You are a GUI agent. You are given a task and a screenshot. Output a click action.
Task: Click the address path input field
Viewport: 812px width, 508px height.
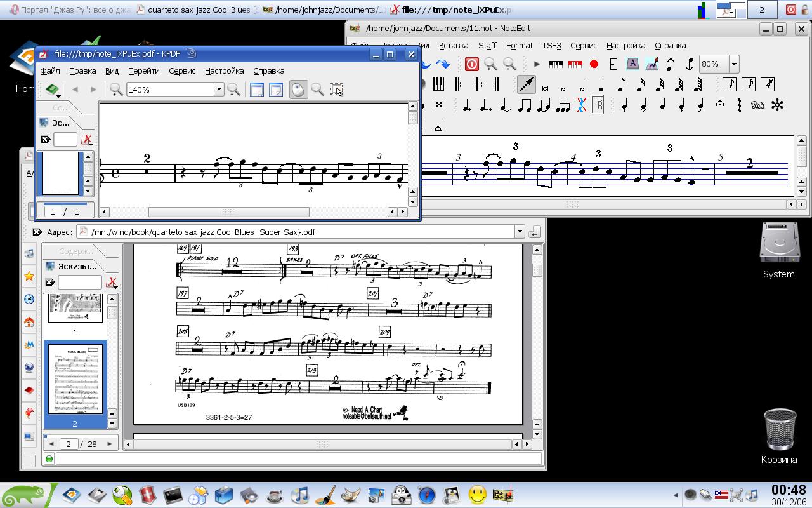coord(295,232)
